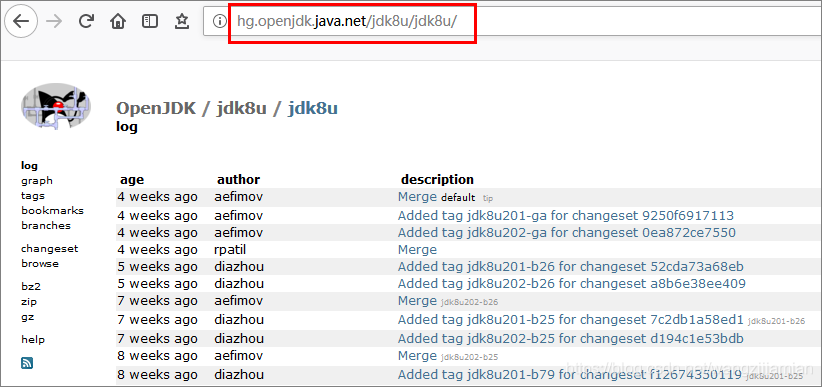Click the 'description' column header
The width and height of the screenshot is (822, 387).
pyautogui.click(x=437, y=179)
